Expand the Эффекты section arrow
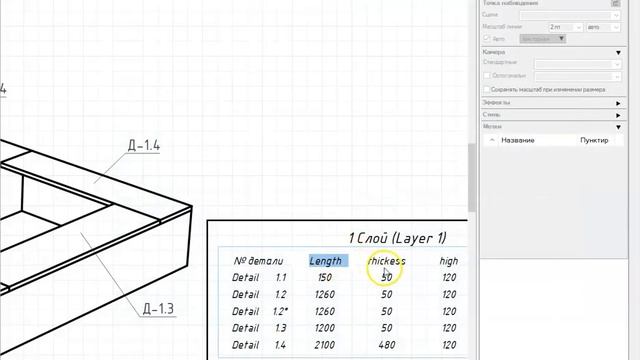Viewport: 640px width, 360px height. click(618, 103)
